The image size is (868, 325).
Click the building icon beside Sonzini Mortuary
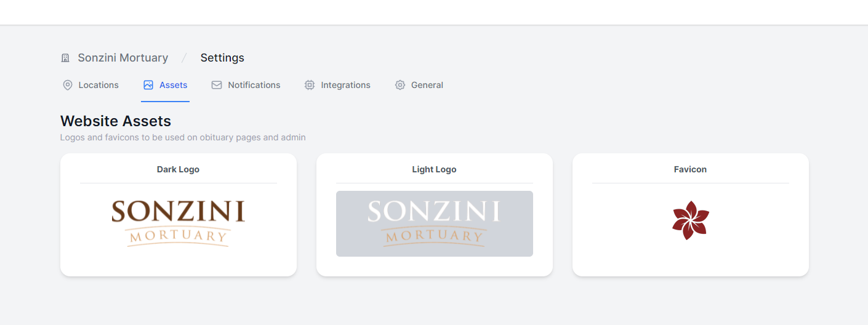coord(65,58)
